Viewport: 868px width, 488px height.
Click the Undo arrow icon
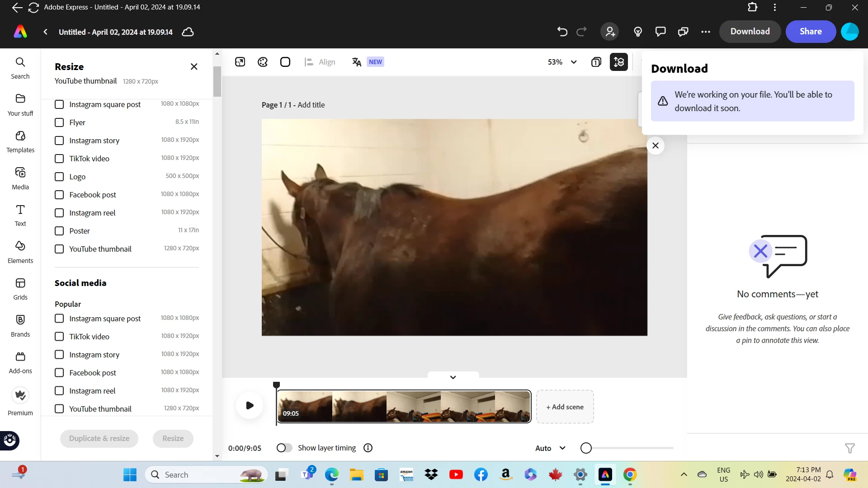click(x=562, y=32)
